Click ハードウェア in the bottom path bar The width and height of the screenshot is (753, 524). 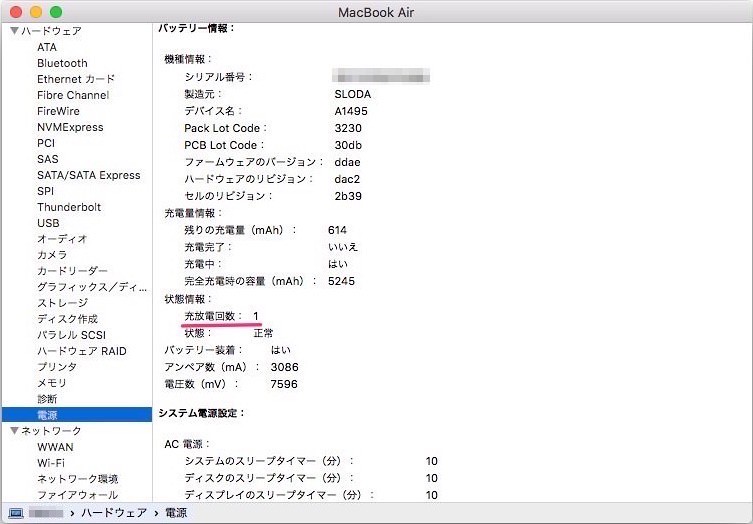click(x=114, y=513)
